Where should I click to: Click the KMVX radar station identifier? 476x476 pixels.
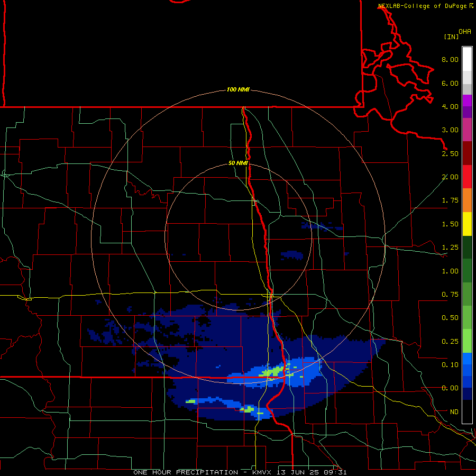point(262,472)
